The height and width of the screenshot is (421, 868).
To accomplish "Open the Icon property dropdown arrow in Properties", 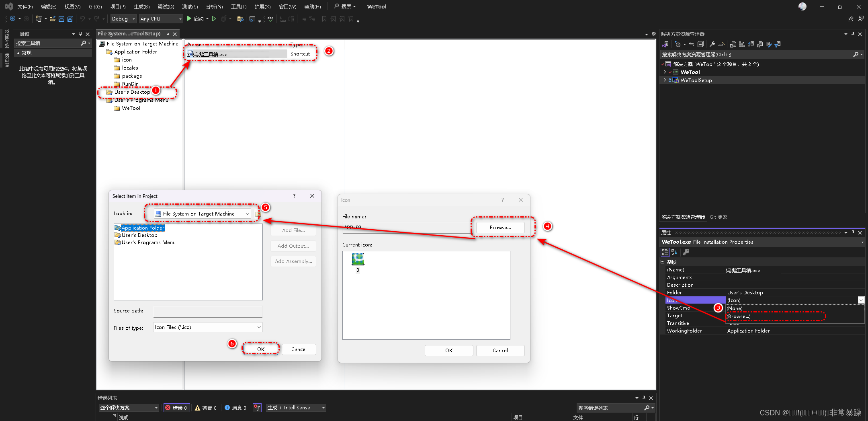I will pyautogui.click(x=861, y=300).
